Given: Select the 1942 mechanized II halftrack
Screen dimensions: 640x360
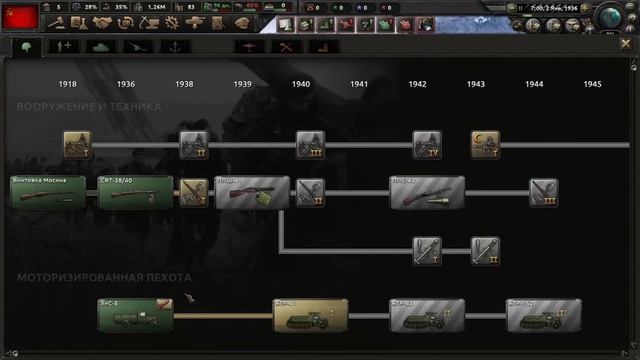Looking at the screenshot, I should 427,316.
